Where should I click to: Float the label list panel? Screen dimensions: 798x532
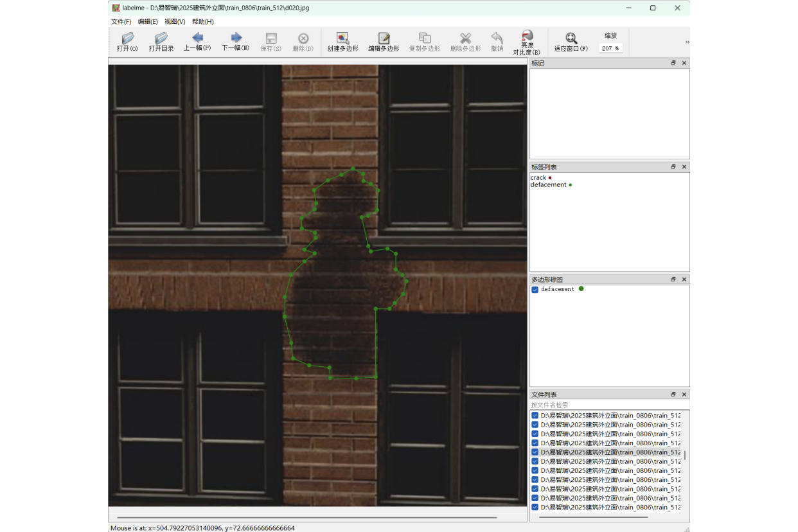673,167
